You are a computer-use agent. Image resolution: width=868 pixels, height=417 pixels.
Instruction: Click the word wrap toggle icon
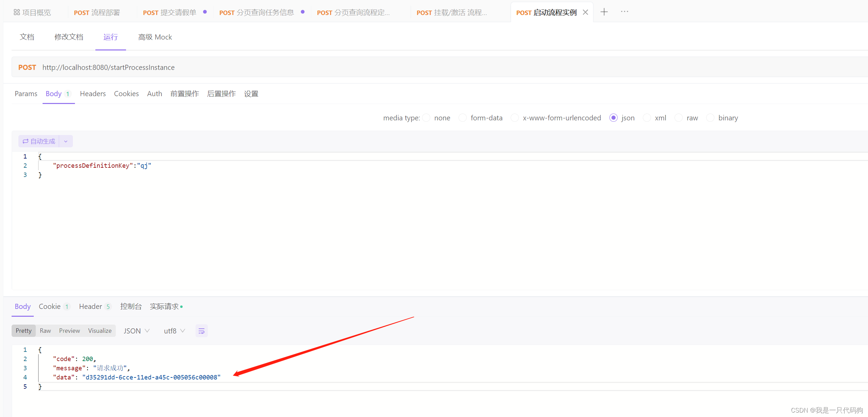[202, 331]
